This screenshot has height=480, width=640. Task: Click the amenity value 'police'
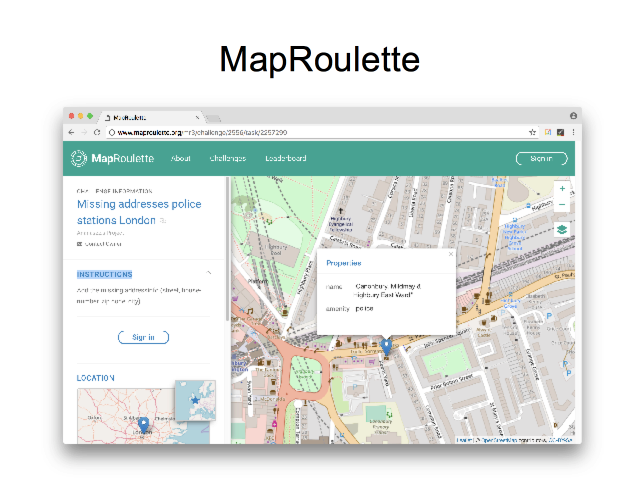coord(364,309)
